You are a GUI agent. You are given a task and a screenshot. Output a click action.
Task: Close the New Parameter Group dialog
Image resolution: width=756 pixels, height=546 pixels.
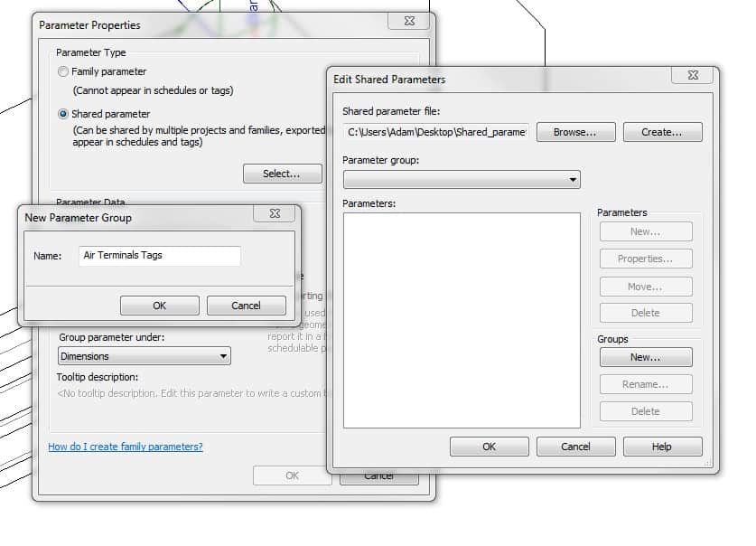(274, 214)
